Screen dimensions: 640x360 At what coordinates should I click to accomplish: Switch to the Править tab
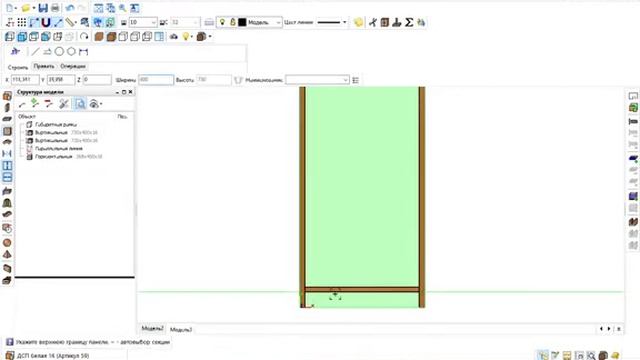tap(44, 66)
